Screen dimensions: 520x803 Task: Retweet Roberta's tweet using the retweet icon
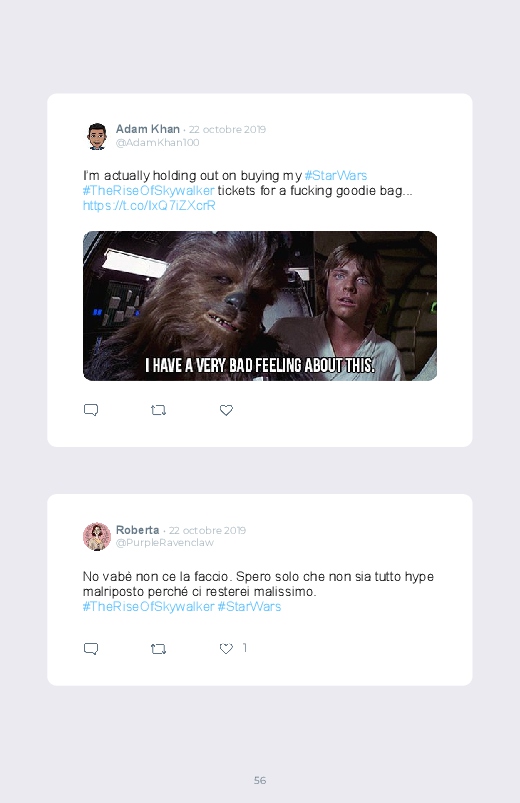(158, 649)
